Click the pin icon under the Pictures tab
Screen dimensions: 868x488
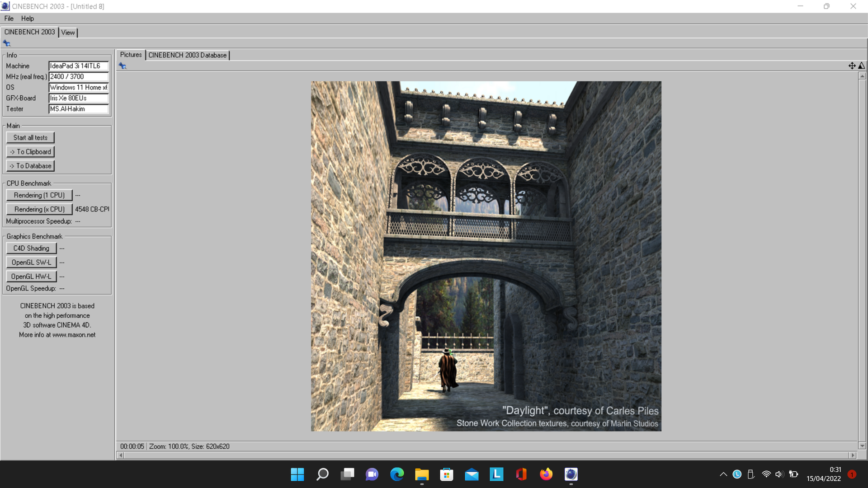tap(123, 66)
